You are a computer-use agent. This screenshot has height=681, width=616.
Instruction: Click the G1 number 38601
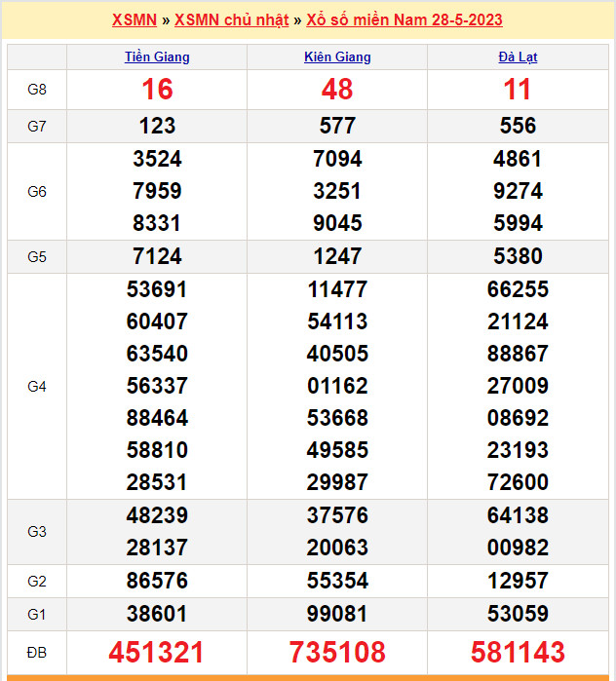tap(157, 614)
